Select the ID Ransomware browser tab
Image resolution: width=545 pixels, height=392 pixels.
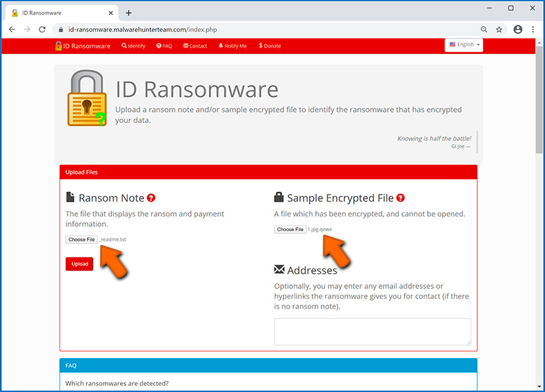[62, 13]
